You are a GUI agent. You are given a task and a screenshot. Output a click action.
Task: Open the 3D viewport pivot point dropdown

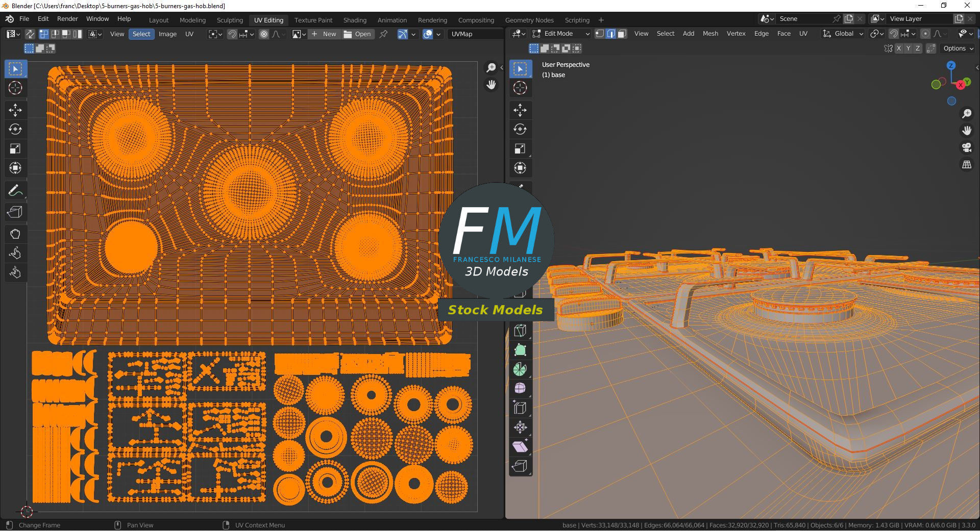[877, 34]
